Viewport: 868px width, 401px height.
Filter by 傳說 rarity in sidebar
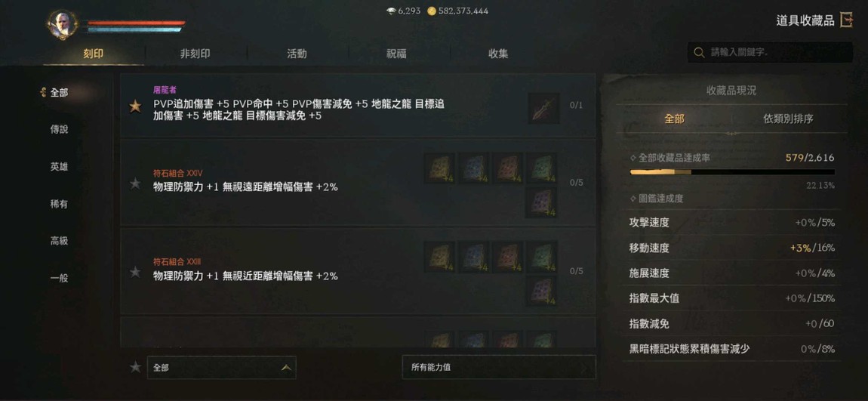(x=59, y=130)
